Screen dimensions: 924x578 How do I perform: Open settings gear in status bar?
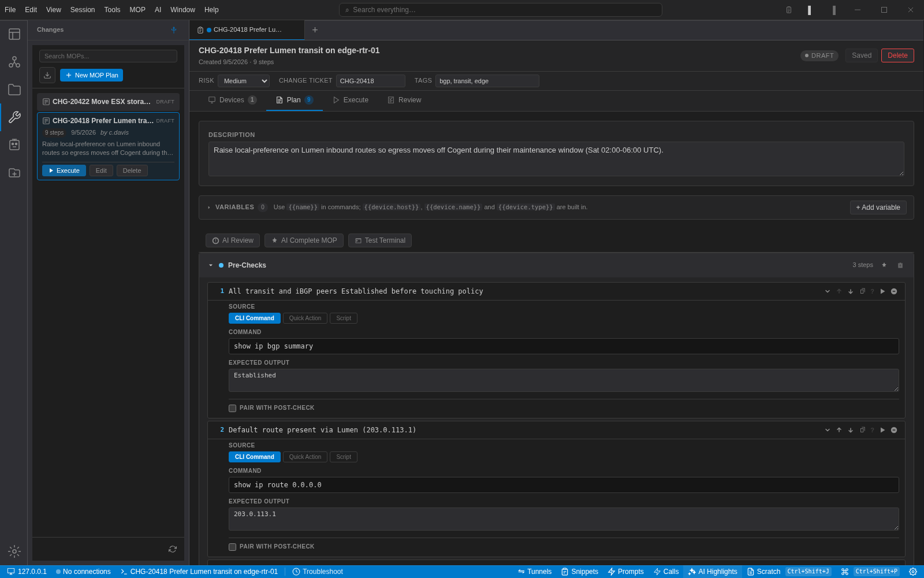pos(913,572)
